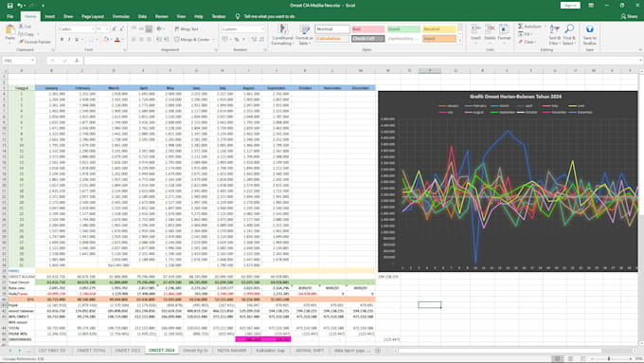Expand the formula bar
This screenshot has width=644, height=363.
(641, 61)
